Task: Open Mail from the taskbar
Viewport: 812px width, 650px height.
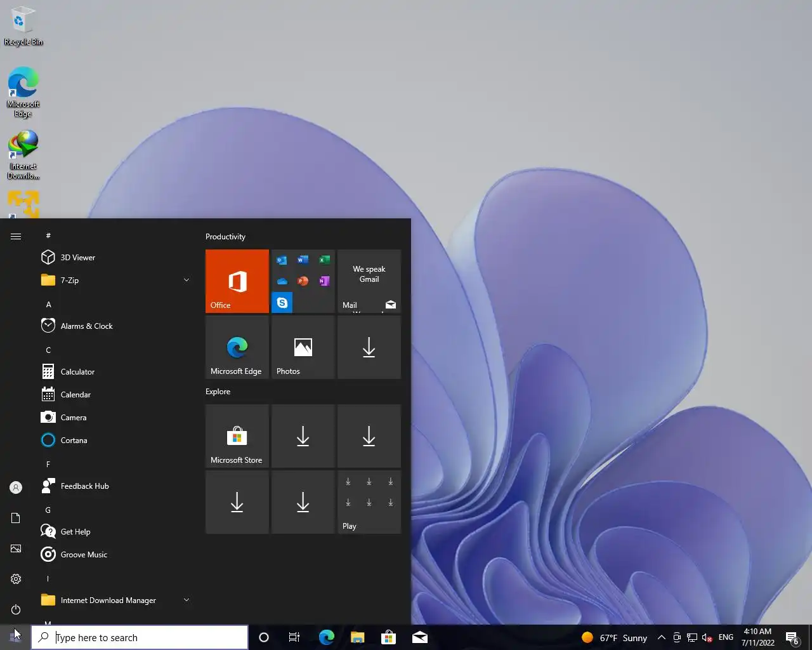Action: tap(420, 637)
